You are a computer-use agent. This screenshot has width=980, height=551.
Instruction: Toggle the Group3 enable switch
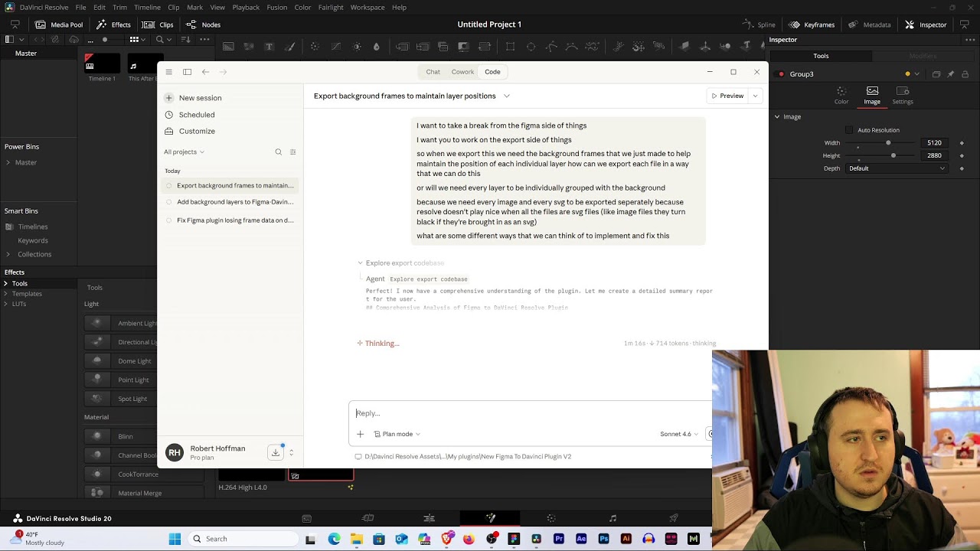[779, 74]
